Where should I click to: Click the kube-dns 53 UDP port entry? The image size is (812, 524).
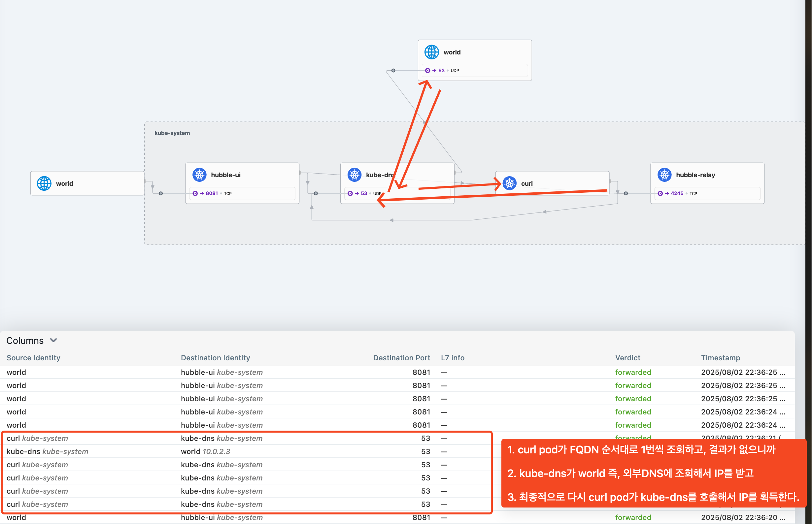coord(364,193)
